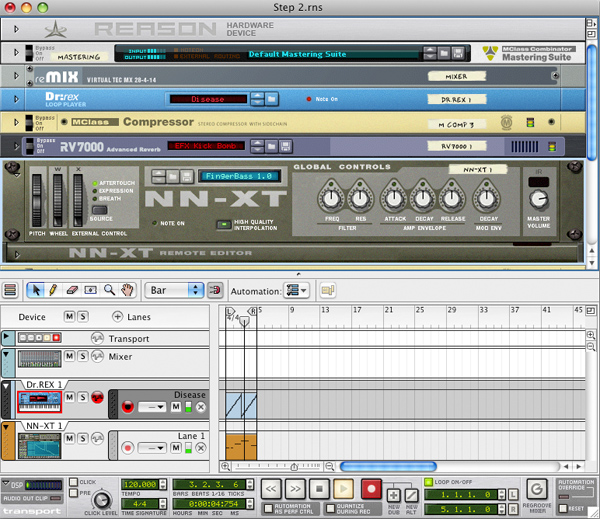Toggle NN-XT High Quality Interpolation button
The image size is (600, 519).
click(224, 224)
